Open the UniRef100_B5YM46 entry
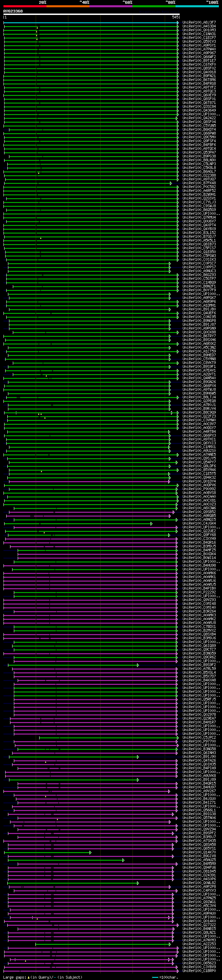The height and width of the screenshot is (980, 222). click(x=199, y=470)
